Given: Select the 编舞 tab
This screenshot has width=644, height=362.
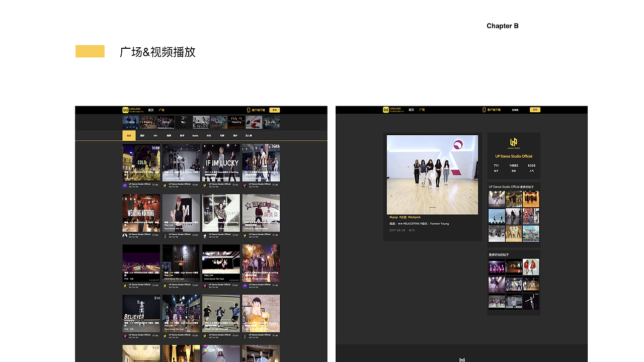Looking at the screenshot, I should pos(169,136).
